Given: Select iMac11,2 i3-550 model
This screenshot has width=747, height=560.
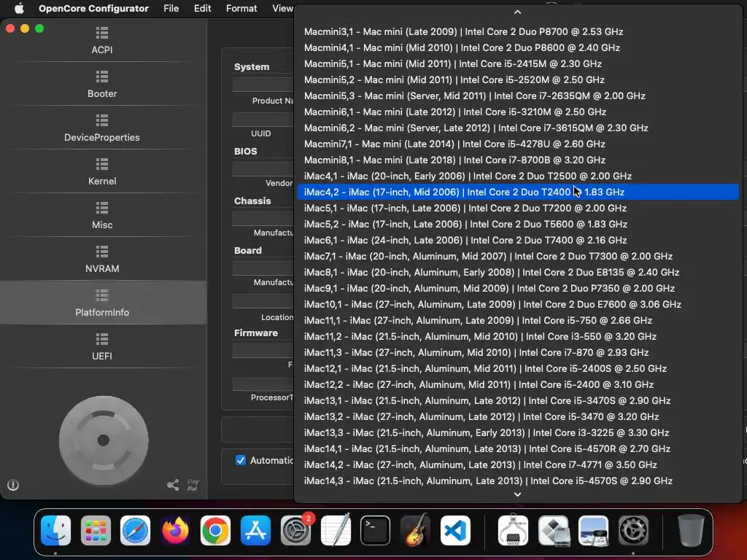Looking at the screenshot, I should [518, 336].
